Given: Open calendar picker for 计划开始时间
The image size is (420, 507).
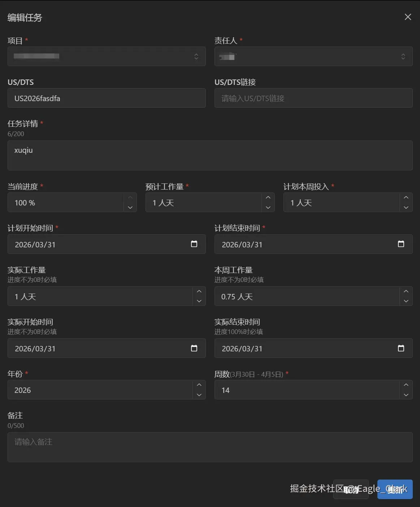Looking at the screenshot, I should (x=194, y=244).
